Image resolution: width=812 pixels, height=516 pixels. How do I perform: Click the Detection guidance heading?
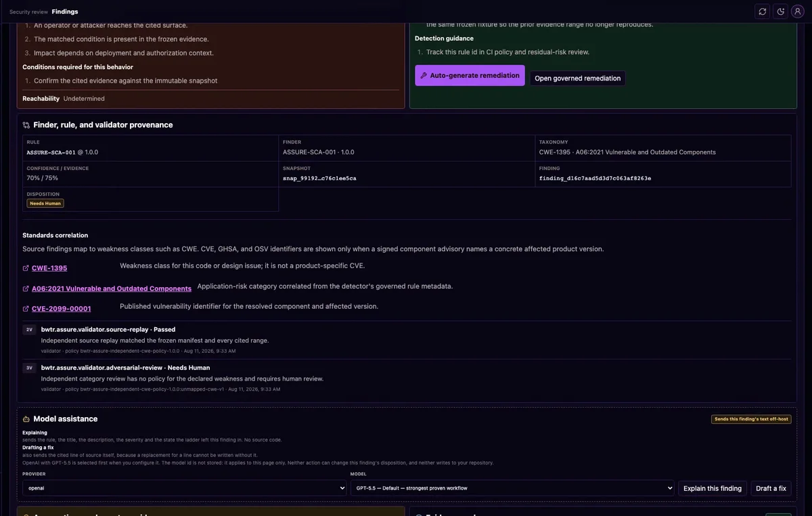pos(444,39)
